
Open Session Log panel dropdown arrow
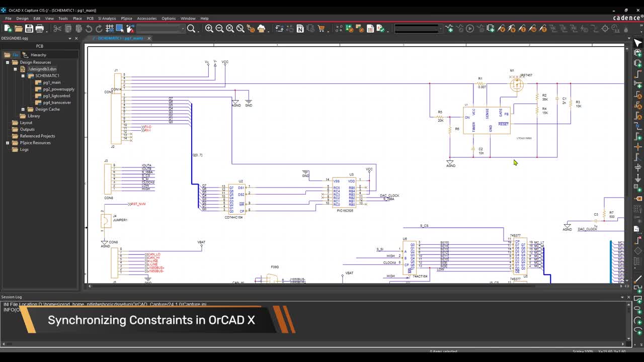622,297
